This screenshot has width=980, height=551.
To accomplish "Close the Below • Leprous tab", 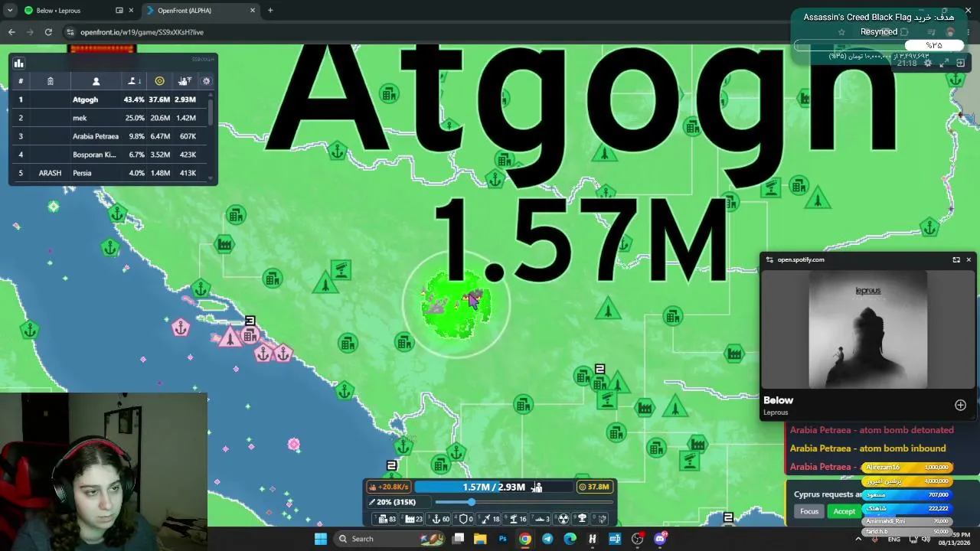I will 131,11.
